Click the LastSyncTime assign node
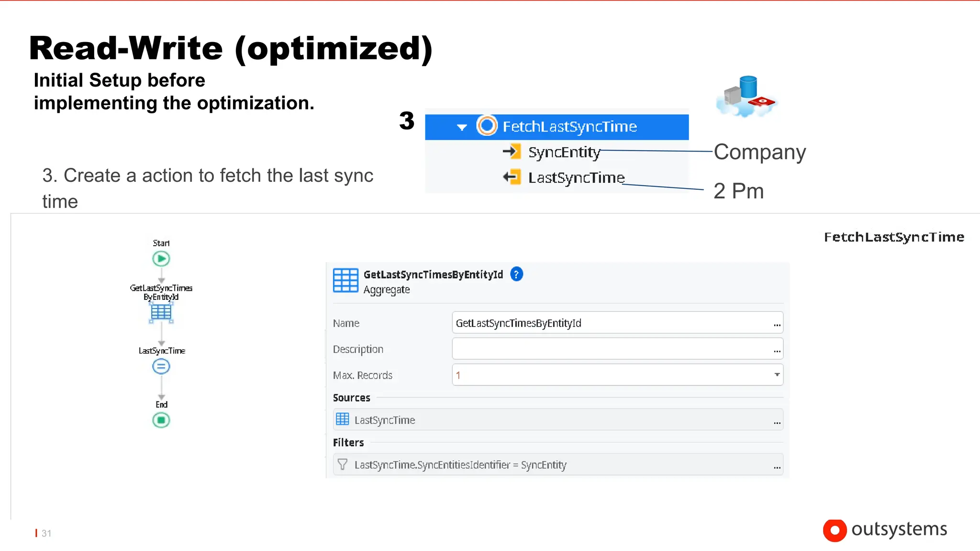 tap(161, 367)
